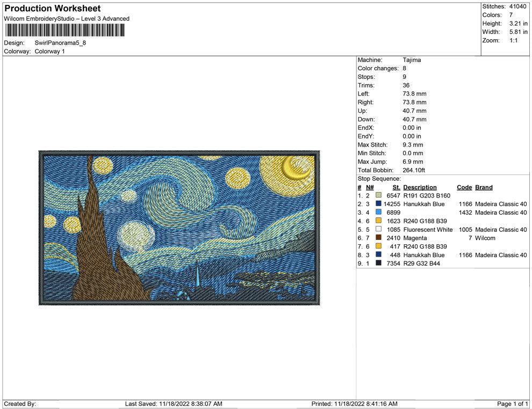Viewport: 532px width, 409px height.
Task: Click the 'N#' column header
Action: 370,187
